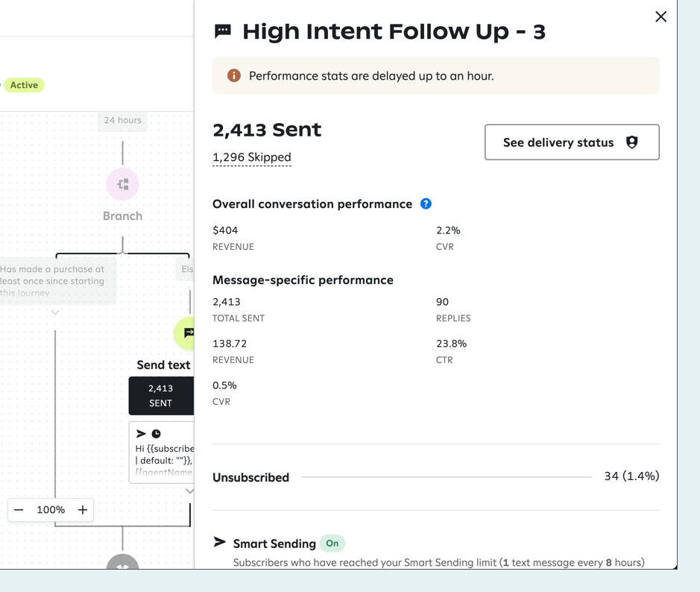Toggle the Smart Sending On badge
The width and height of the screenshot is (700, 592).
332,544
